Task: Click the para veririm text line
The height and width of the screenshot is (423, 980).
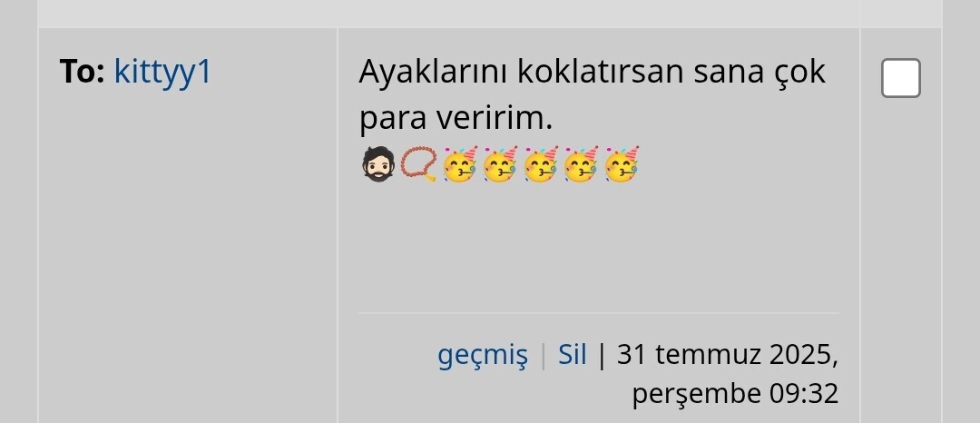Action: 456,117
